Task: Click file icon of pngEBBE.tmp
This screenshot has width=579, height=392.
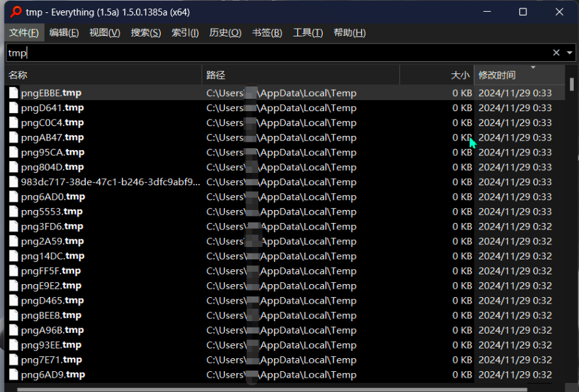Action: pos(14,93)
